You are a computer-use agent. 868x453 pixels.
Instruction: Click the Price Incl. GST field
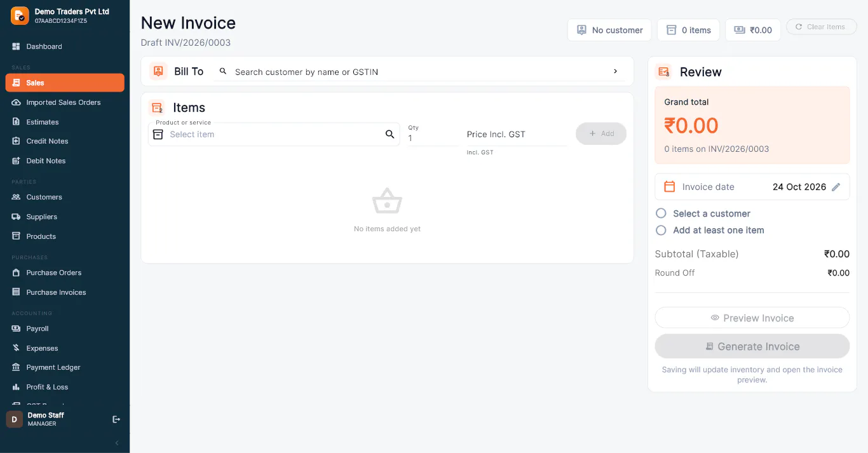517,134
